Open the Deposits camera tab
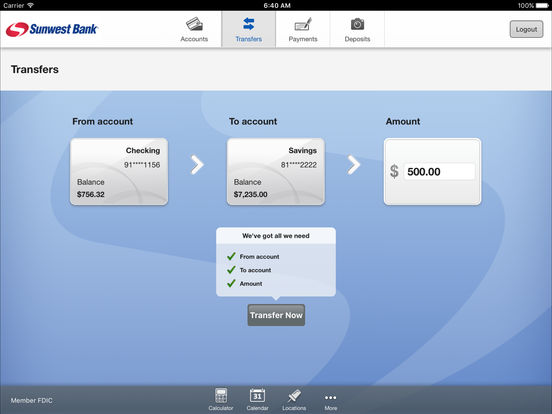 pos(357,30)
